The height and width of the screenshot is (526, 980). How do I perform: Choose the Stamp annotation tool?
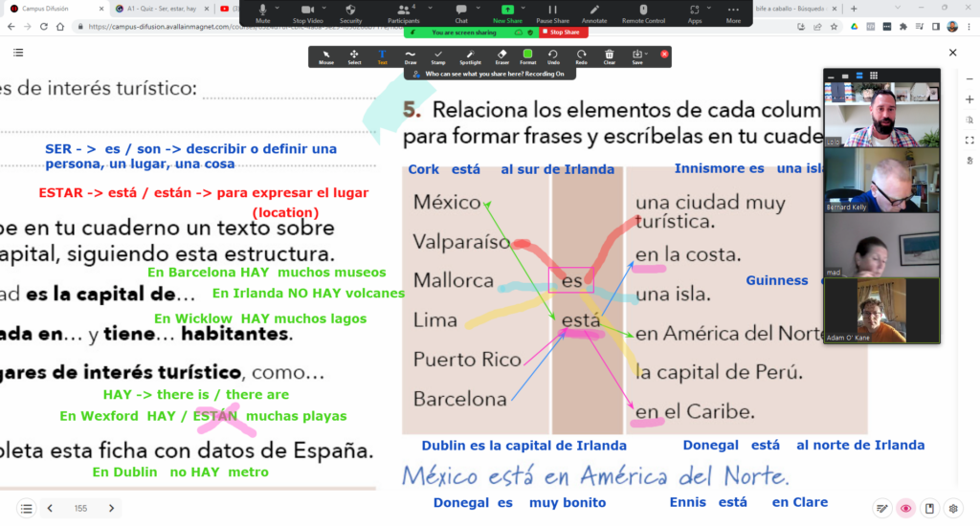point(438,56)
